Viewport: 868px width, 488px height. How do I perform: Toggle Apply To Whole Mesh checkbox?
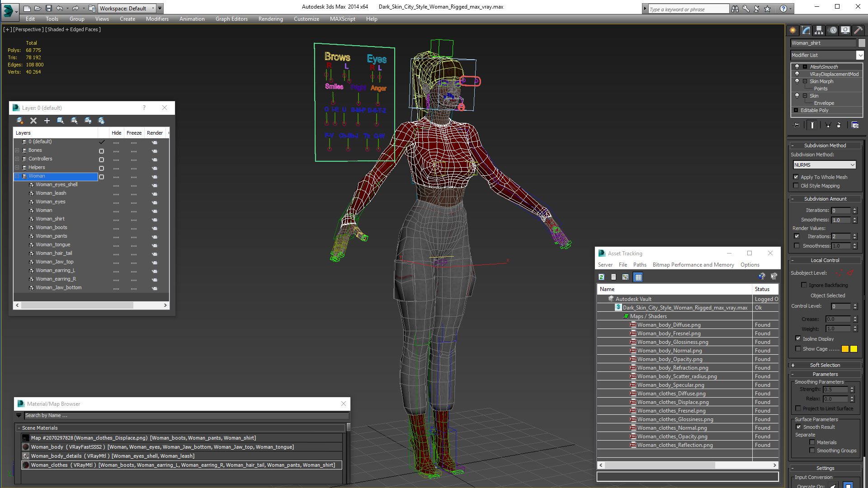pyautogui.click(x=796, y=177)
